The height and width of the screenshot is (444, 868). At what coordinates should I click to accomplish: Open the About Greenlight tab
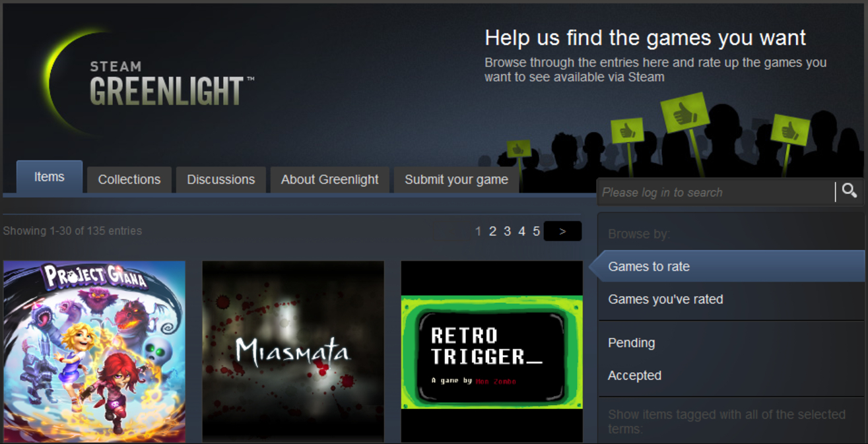(x=330, y=179)
